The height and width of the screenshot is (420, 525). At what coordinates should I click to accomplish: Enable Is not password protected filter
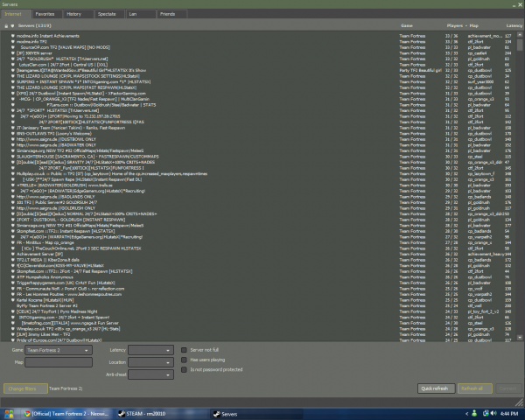[184, 370]
